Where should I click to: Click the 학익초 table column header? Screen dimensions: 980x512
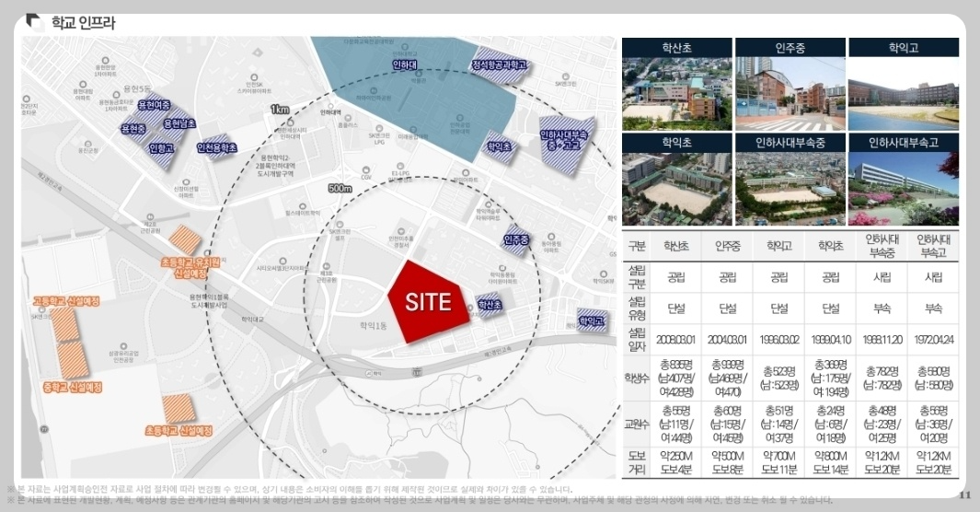pyautogui.click(x=831, y=246)
